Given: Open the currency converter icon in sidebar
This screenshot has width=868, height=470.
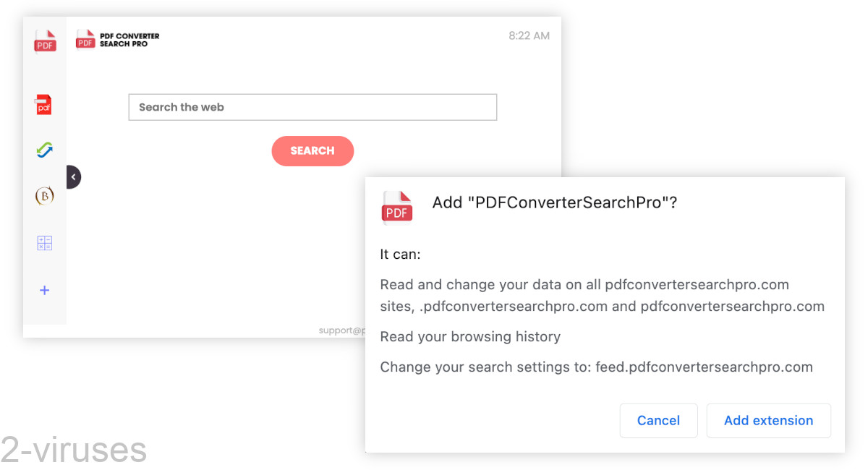Looking at the screenshot, I should click(x=45, y=195).
